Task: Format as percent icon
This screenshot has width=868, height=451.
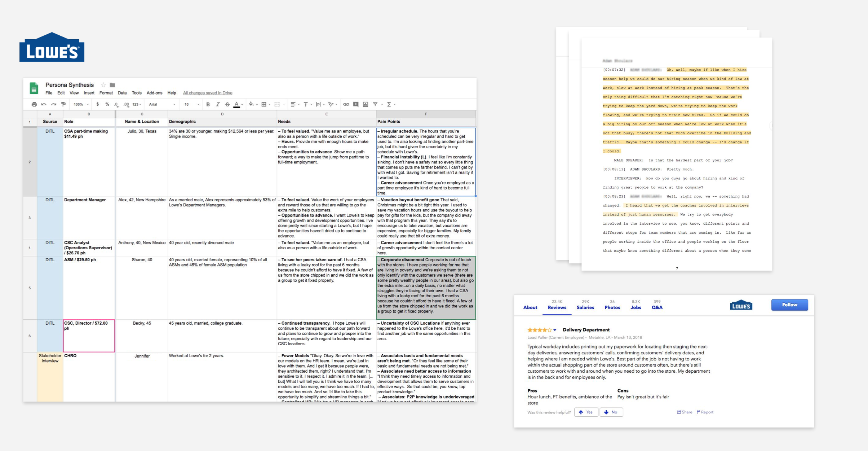Action: coord(107,104)
